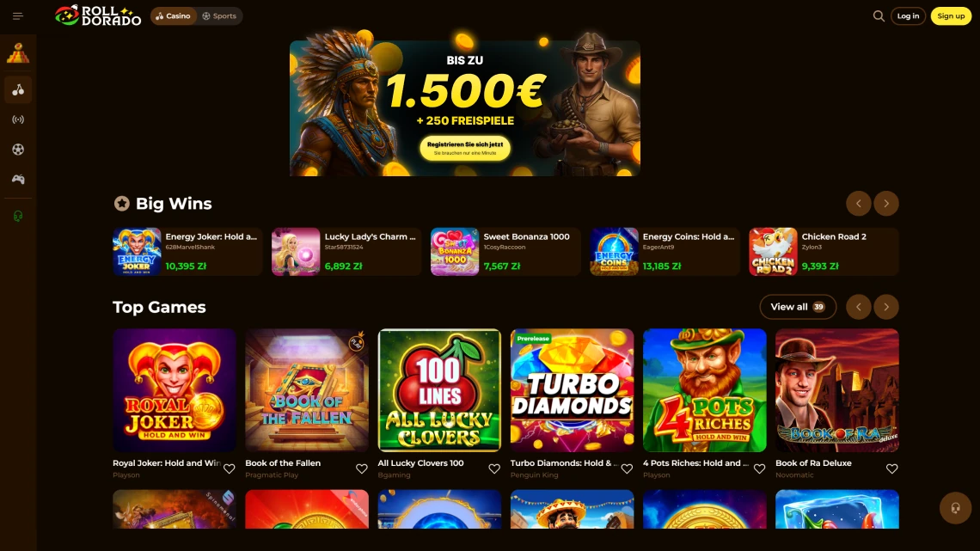The image size is (980, 551).
Task: Open the live casino broadcast sidebar icon
Action: click(x=18, y=119)
